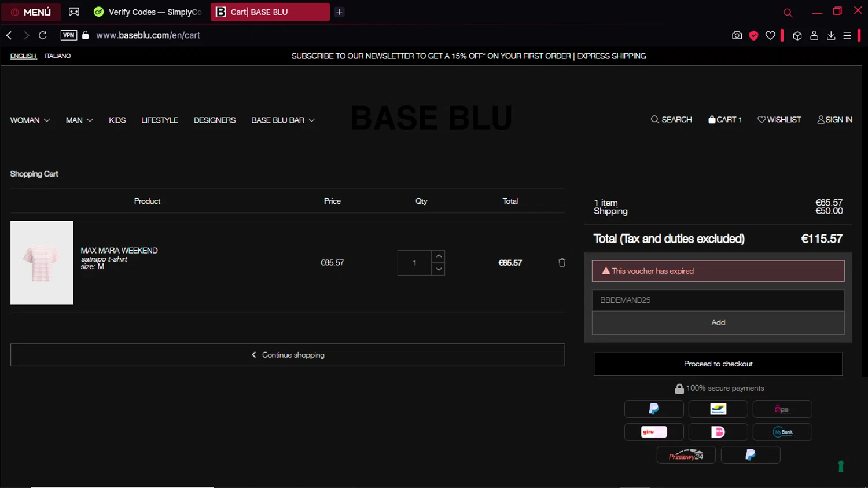Open the WISHLIST
868x488 pixels.
tap(779, 120)
